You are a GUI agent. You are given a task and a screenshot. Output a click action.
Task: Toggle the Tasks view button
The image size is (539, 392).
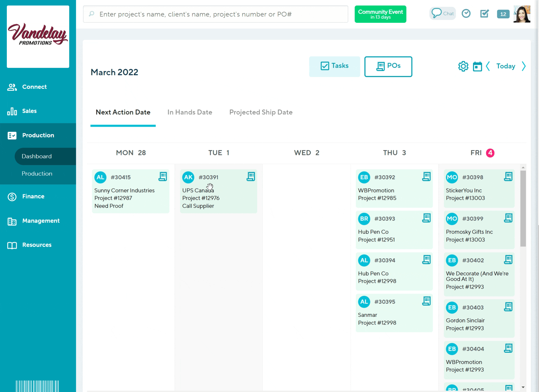click(334, 66)
